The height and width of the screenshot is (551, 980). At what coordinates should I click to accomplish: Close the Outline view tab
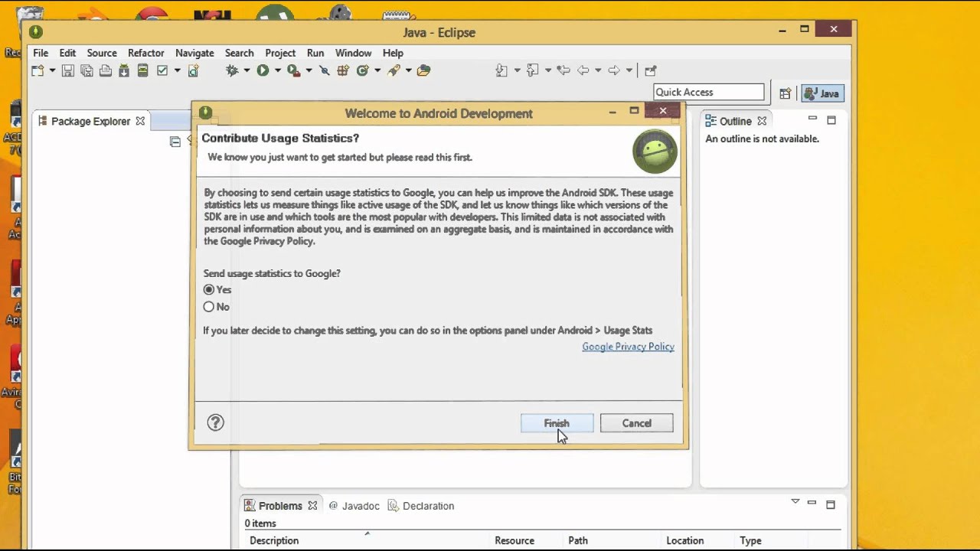tap(762, 121)
